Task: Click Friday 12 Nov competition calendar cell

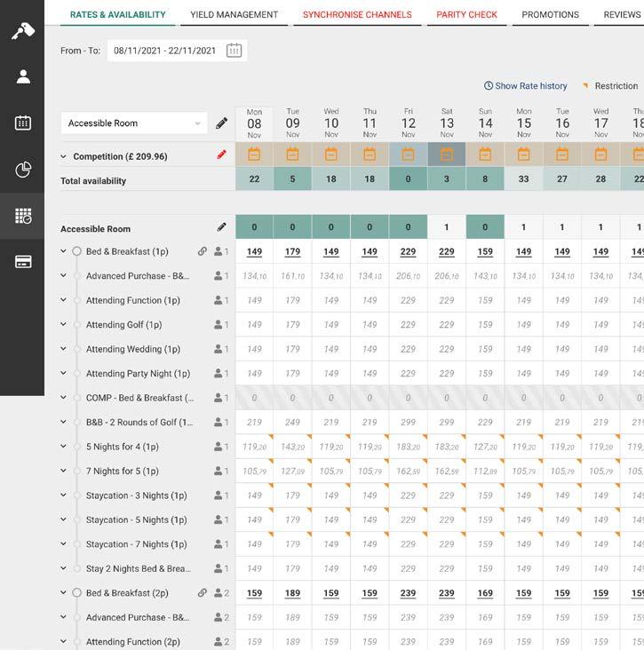Action: coord(408,155)
